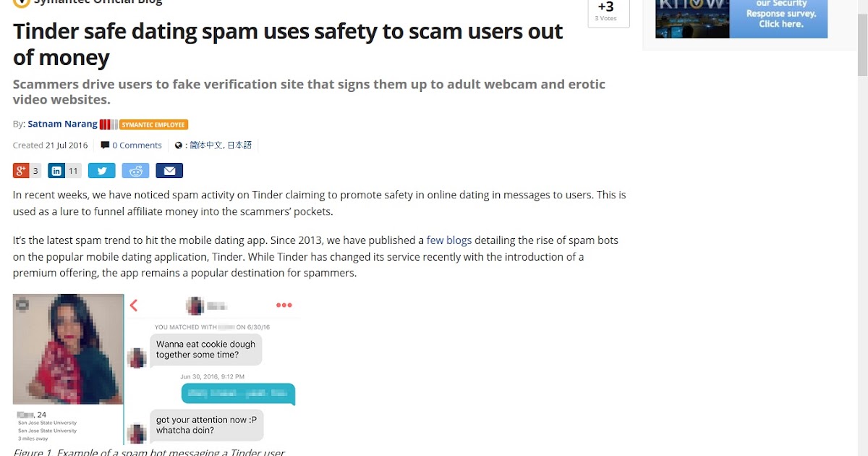Click the +3 votes box
The height and width of the screenshot is (456, 868).
(x=608, y=12)
